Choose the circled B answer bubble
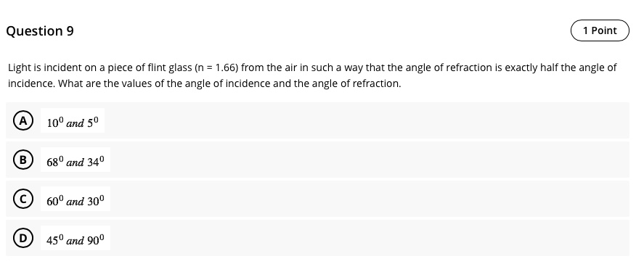The image size is (644, 264). click(23, 160)
